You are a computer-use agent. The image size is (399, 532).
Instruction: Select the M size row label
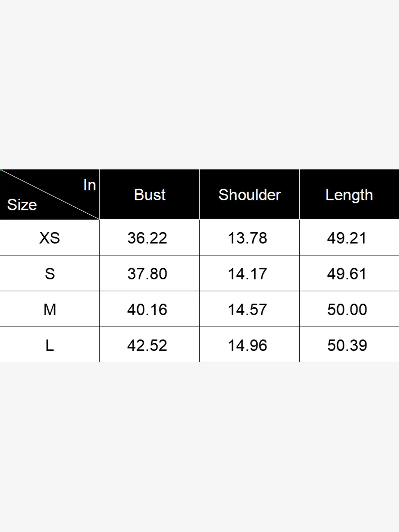tap(50, 310)
